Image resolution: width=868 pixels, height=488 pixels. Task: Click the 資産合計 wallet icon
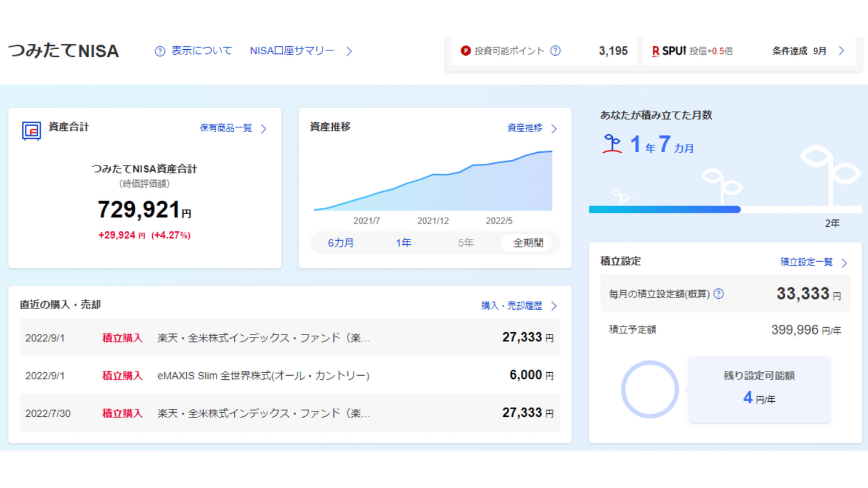[31, 131]
